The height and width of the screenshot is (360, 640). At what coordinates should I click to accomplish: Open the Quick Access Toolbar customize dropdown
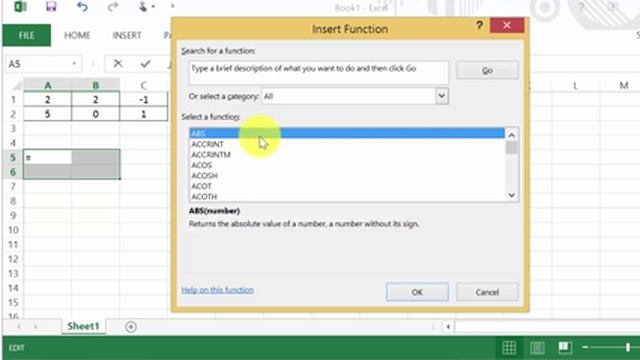point(173,7)
